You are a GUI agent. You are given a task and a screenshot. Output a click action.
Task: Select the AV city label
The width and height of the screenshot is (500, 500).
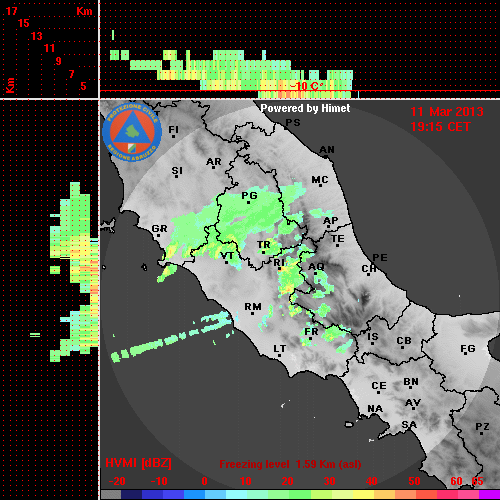click(413, 403)
